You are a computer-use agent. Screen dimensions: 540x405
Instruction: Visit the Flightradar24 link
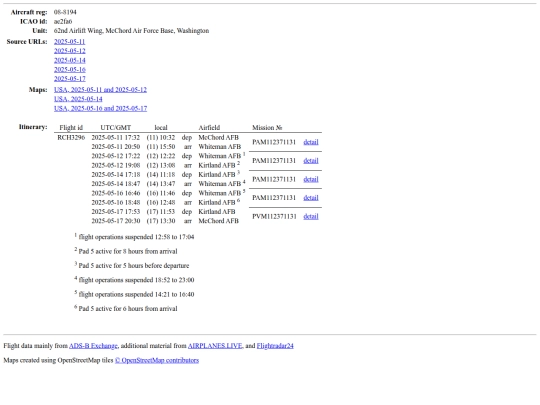point(275,346)
